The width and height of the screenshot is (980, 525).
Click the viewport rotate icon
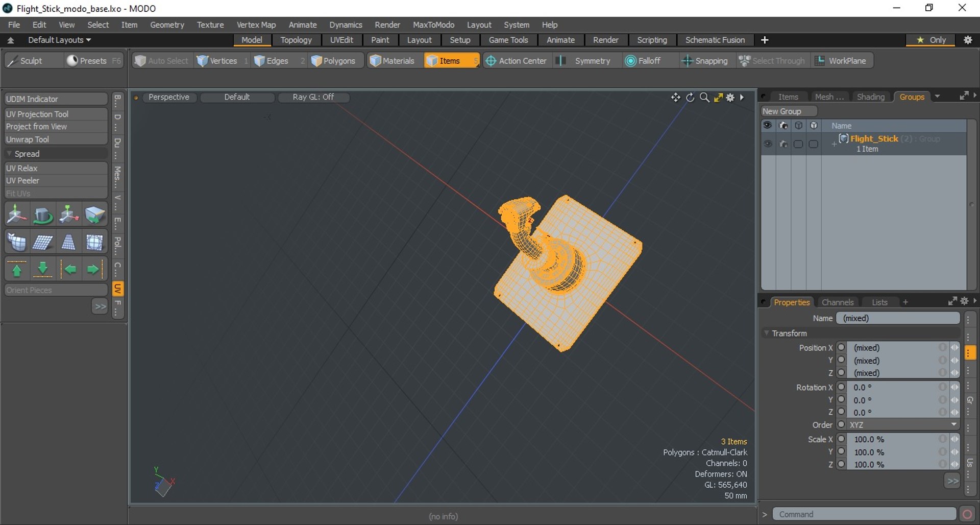click(x=690, y=98)
